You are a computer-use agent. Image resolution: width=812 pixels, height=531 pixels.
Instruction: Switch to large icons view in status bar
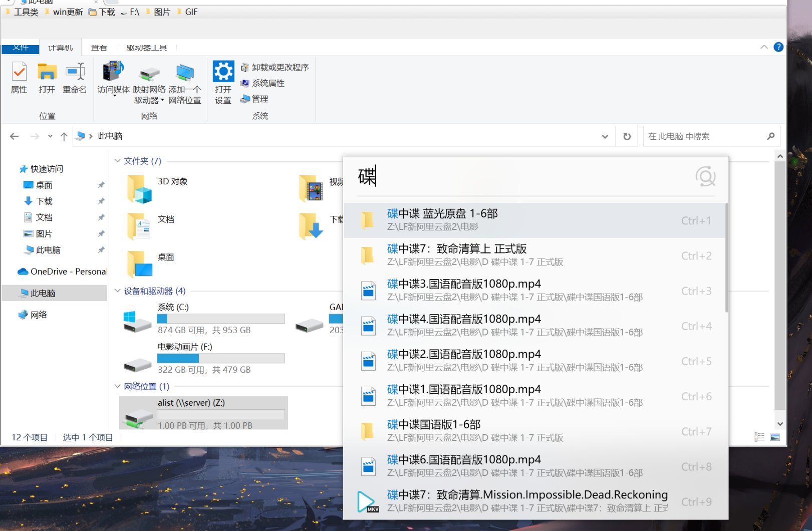(775, 437)
